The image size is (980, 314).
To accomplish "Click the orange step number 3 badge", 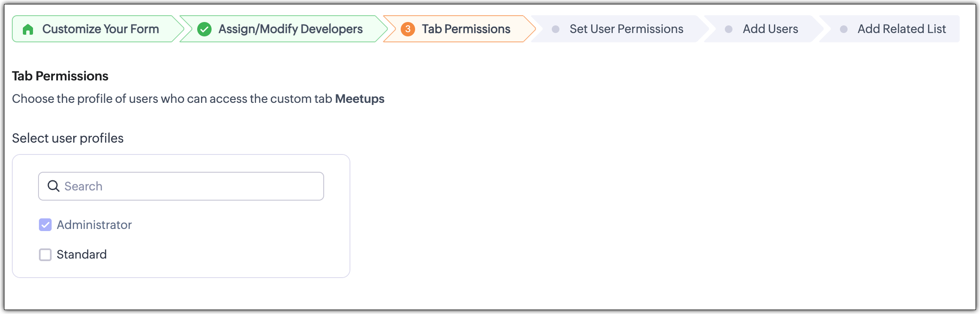I will (x=407, y=29).
